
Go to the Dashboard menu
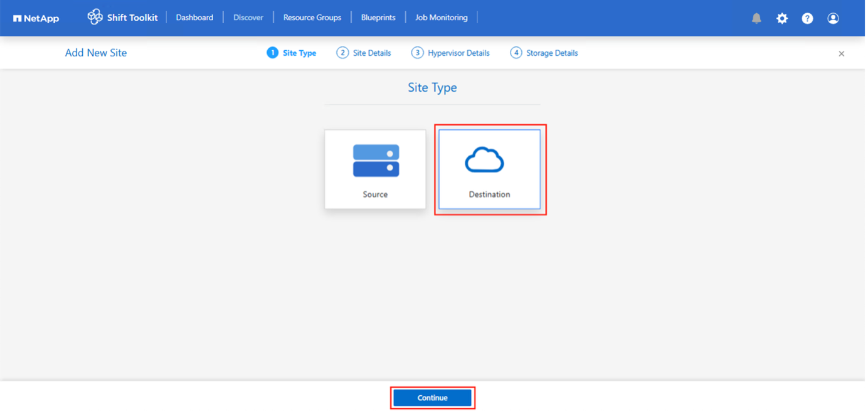pyautogui.click(x=194, y=18)
